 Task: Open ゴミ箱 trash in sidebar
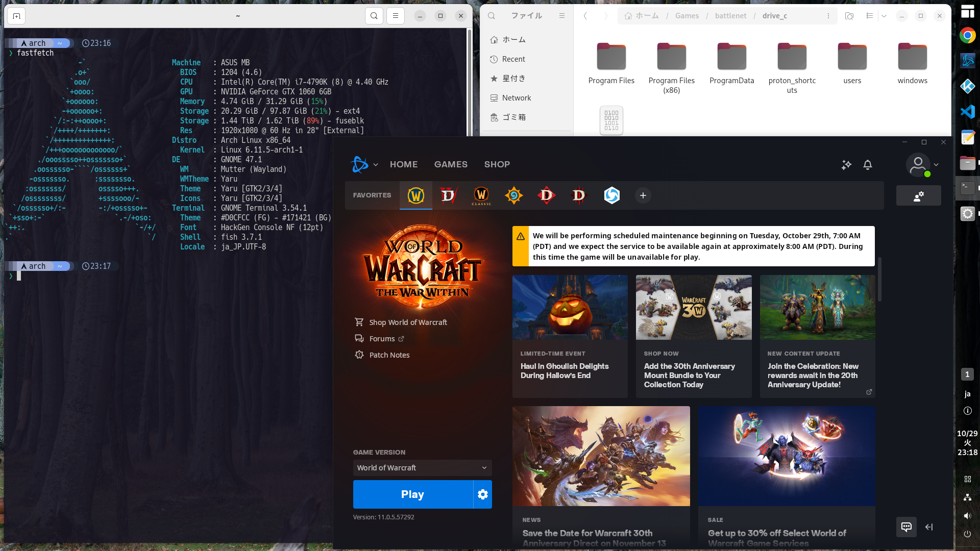tap(527, 117)
